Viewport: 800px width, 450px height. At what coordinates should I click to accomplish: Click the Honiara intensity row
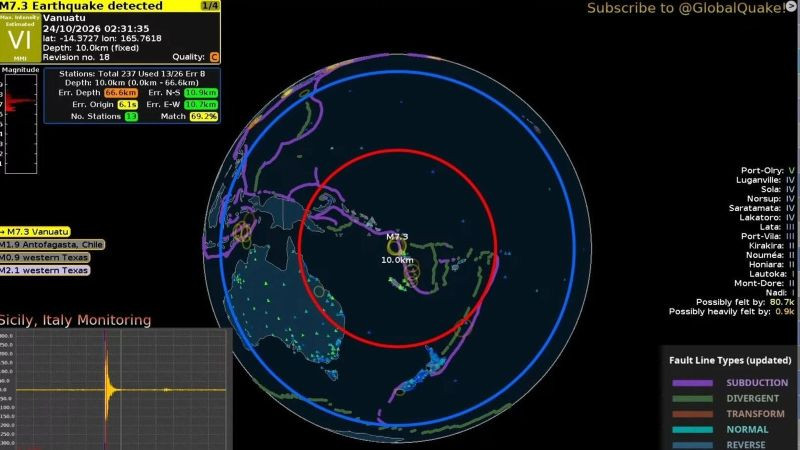(x=772, y=265)
